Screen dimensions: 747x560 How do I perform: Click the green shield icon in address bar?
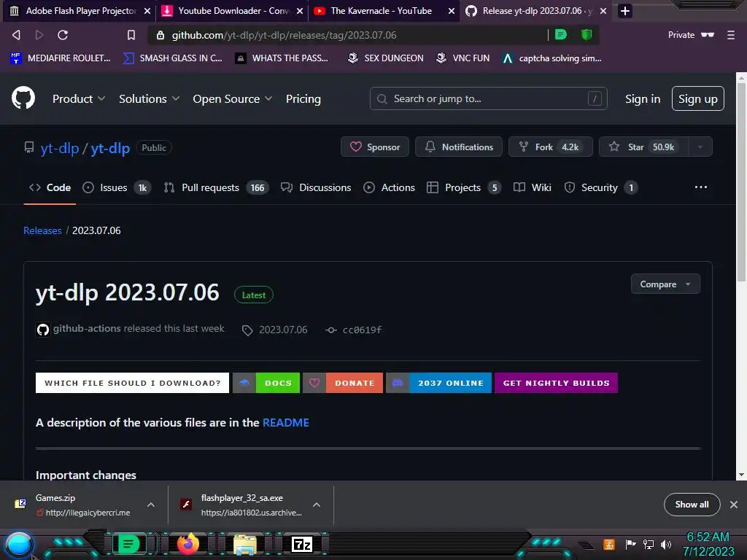[587, 34]
